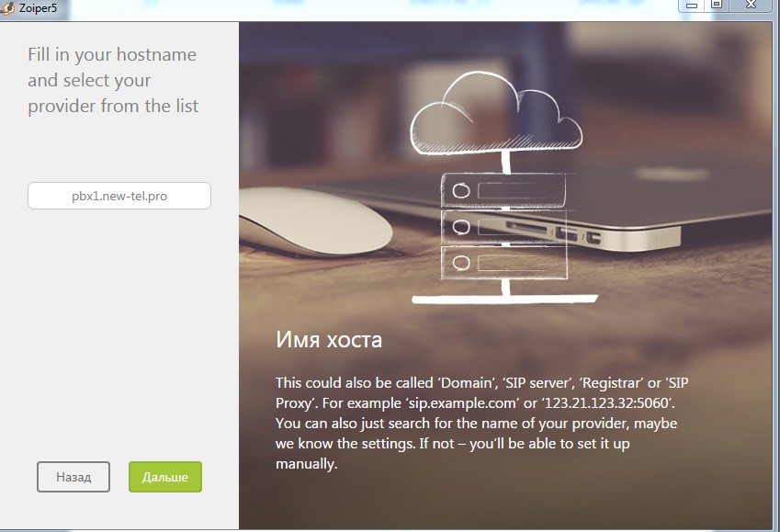This screenshot has width=780, height=532.
Task: Go back with the Назад button
Action: point(73,477)
